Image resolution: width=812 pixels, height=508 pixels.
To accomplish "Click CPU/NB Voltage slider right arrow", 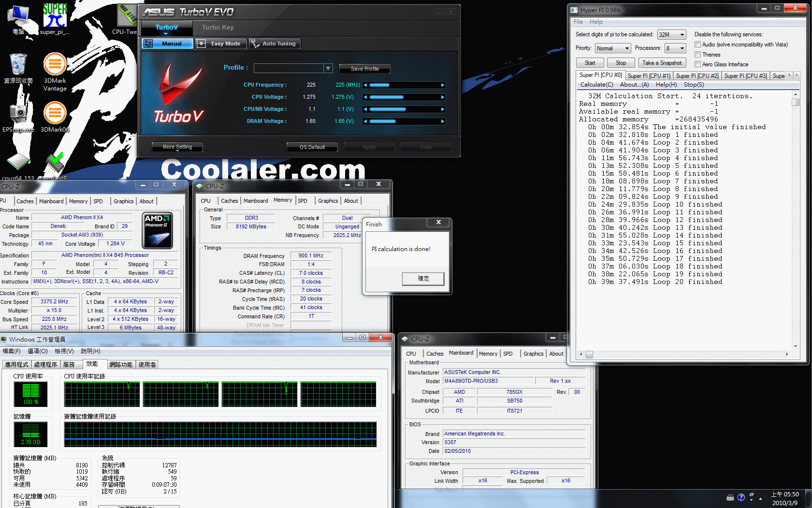I will click(x=443, y=109).
